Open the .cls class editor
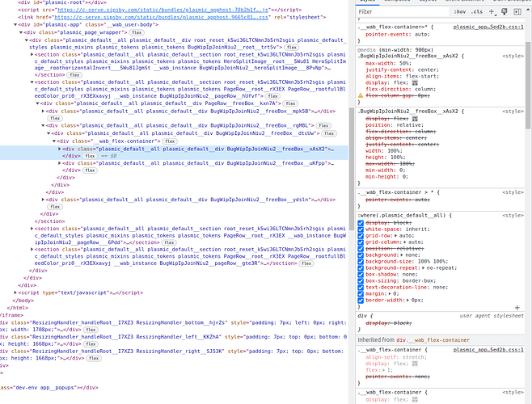This screenshot has width=532, height=404. pyautogui.click(x=477, y=13)
